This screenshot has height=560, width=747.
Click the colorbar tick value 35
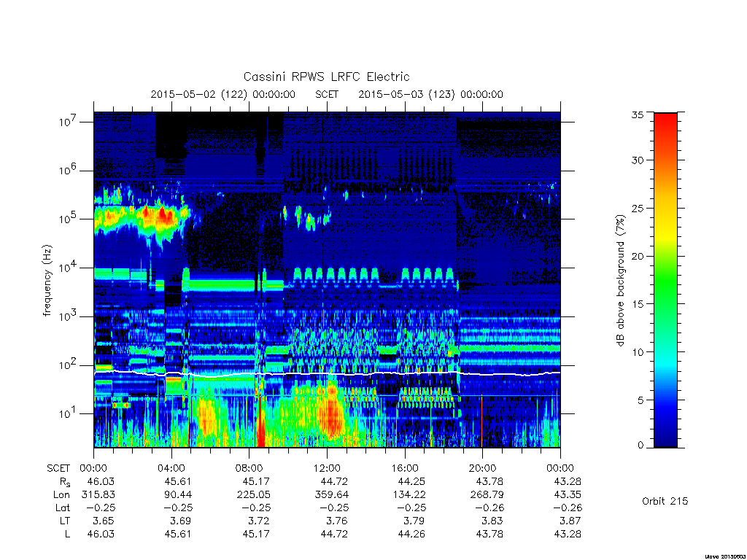tap(637, 114)
